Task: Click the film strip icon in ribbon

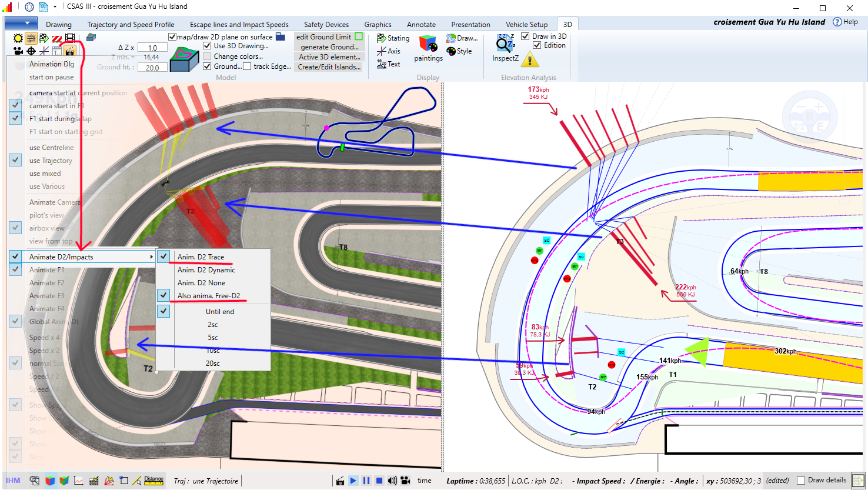Action: pyautogui.click(x=70, y=38)
